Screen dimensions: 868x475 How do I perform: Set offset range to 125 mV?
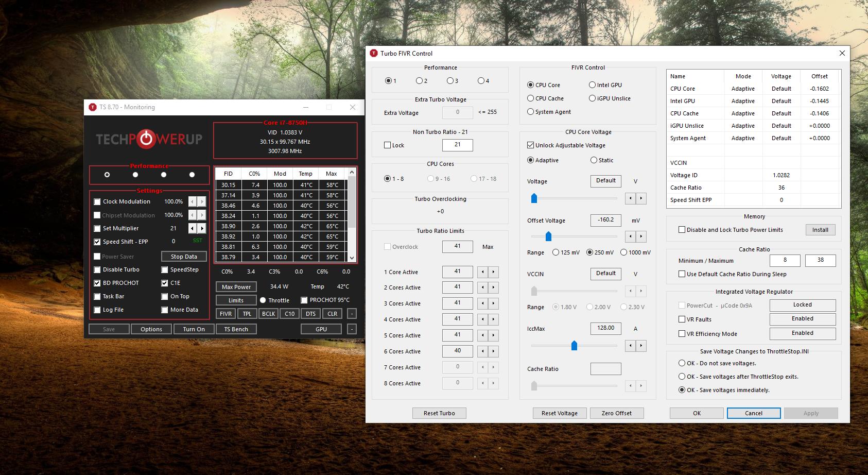pyautogui.click(x=556, y=252)
